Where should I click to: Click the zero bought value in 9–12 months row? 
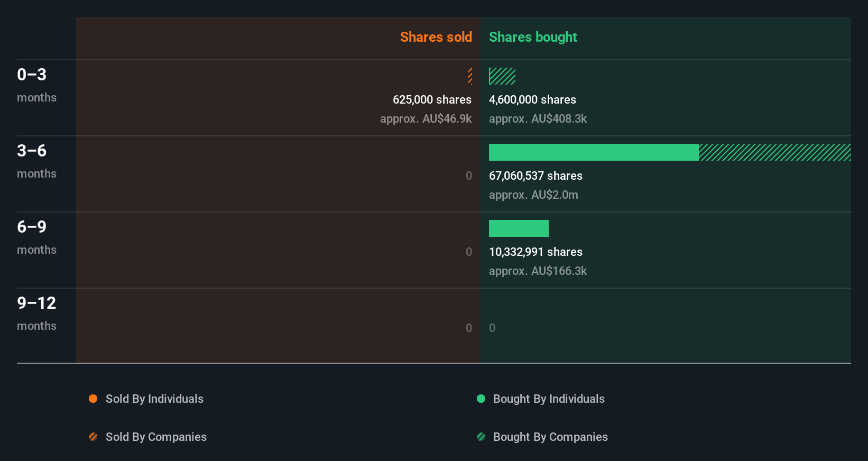click(x=492, y=328)
